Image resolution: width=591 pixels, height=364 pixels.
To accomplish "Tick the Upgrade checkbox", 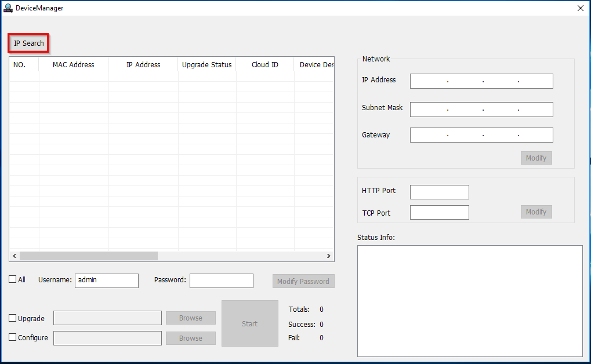I will tap(13, 318).
